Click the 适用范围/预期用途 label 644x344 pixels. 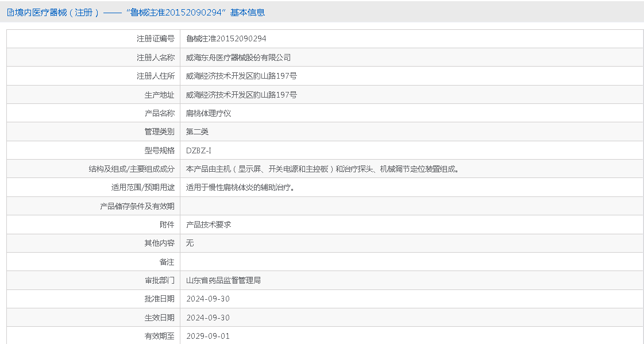click(x=142, y=188)
